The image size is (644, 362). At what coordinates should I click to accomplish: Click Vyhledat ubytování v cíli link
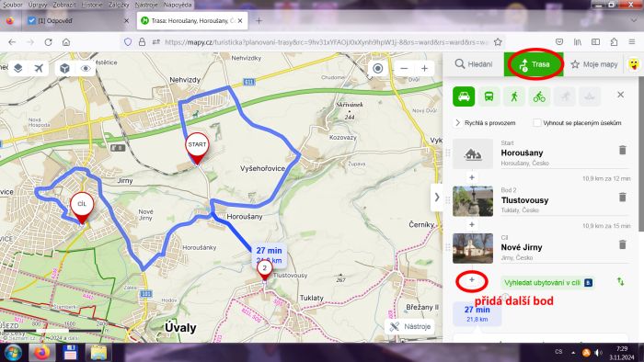coord(542,282)
